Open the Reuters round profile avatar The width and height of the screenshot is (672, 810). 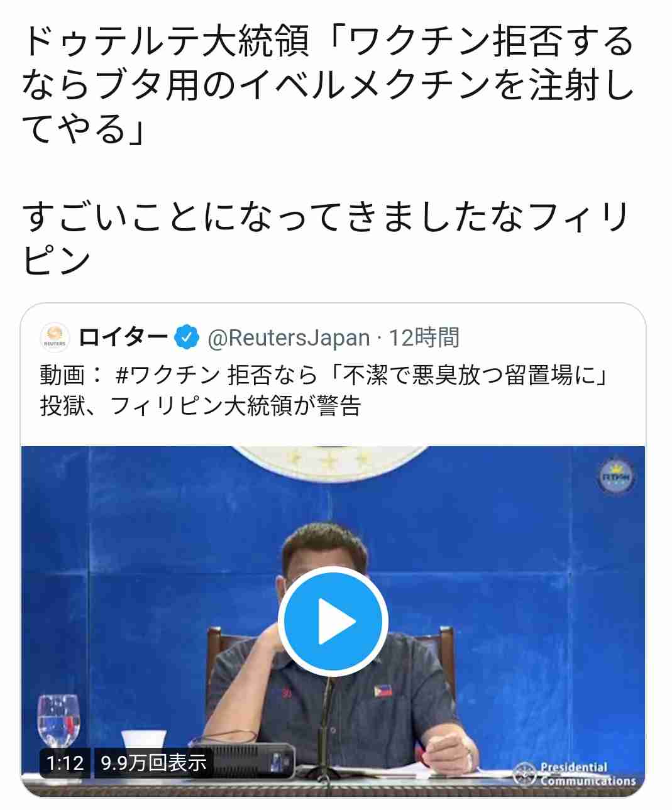(55, 338)
